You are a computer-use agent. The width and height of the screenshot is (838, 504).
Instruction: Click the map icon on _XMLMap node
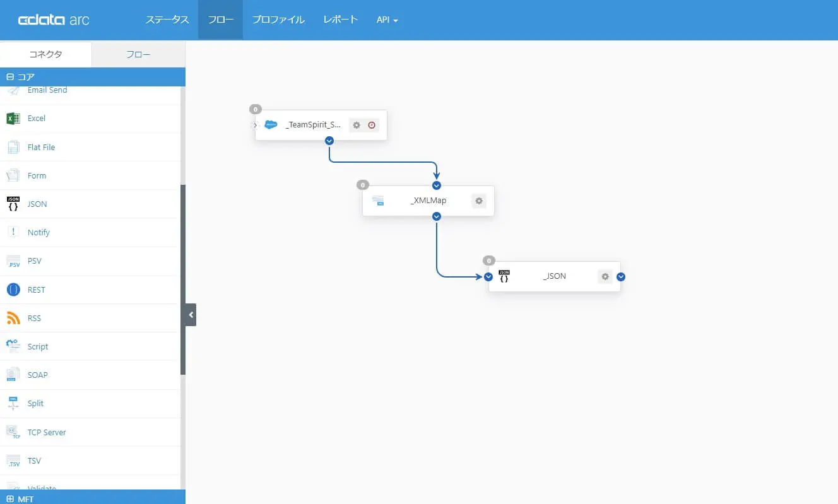click(x=378, y=201)
